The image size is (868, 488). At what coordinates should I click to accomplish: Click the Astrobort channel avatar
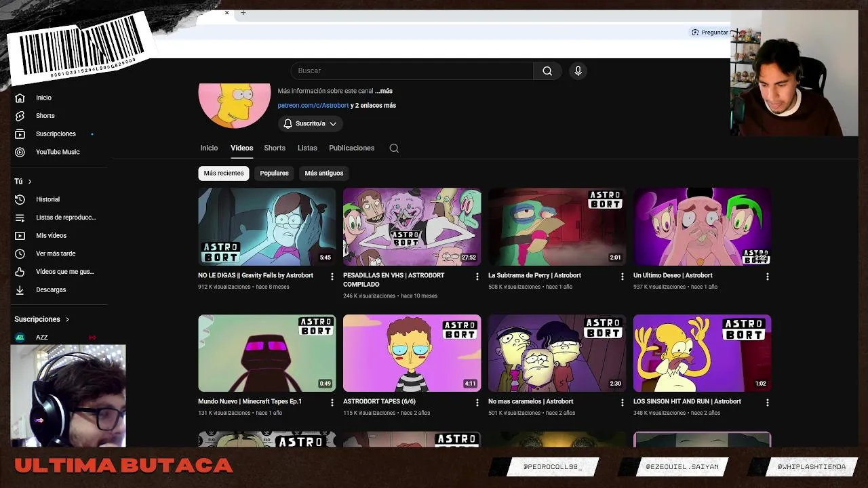point(235,105)
